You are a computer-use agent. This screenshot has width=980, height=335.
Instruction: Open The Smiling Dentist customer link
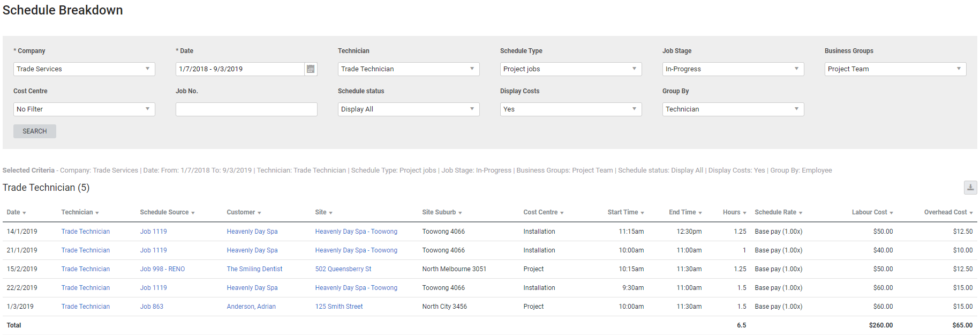pyautogui.click(x=254, y=269)
